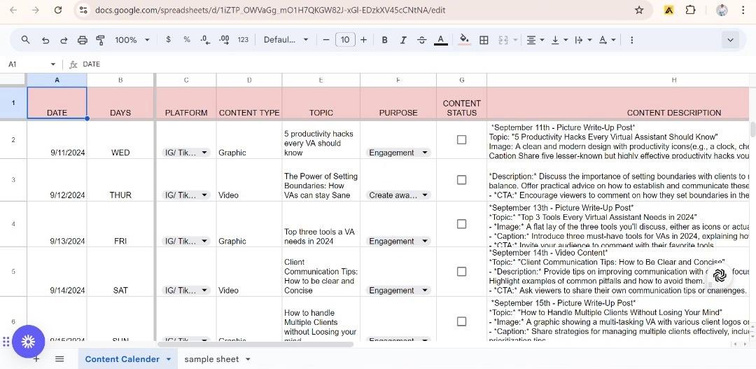The width and height of the screenshot is (756, 369).
Task: Toggle bold formatting
Action: [384, 40]
